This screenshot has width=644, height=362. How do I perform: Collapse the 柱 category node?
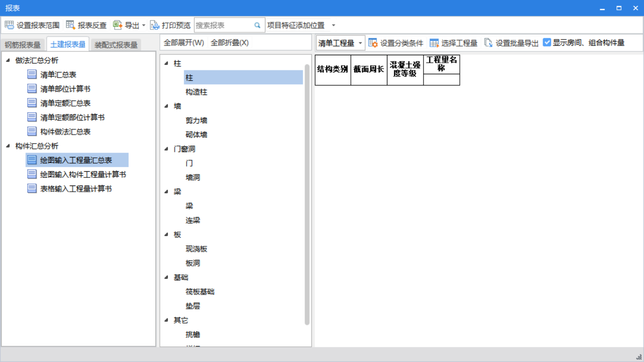point(166,63)
